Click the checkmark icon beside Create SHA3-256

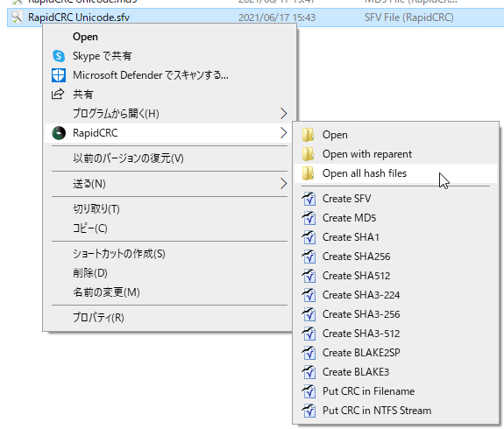pyautogui.click(x=309, y=314)
